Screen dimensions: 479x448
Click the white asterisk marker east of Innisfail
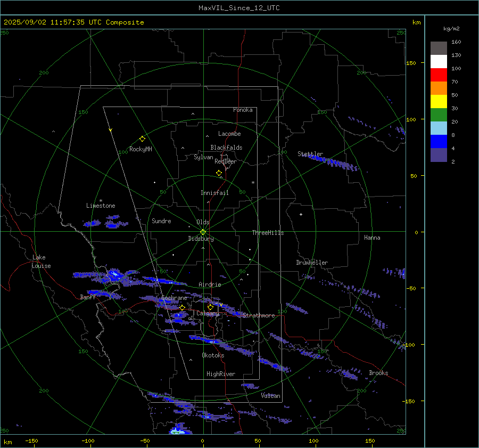253,183
